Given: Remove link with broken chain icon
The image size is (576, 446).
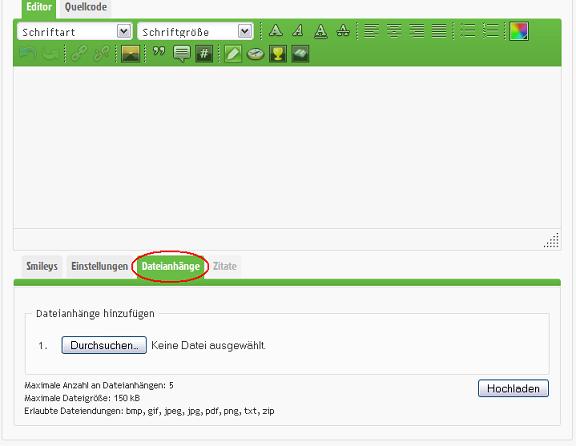Looking at the screenshot, I should [x=102, y=54].
